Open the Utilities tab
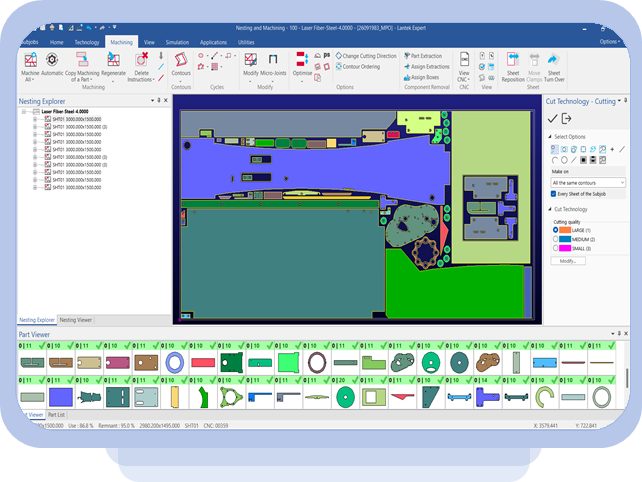Viewport: 642px width, 482px height. (246, 42)
